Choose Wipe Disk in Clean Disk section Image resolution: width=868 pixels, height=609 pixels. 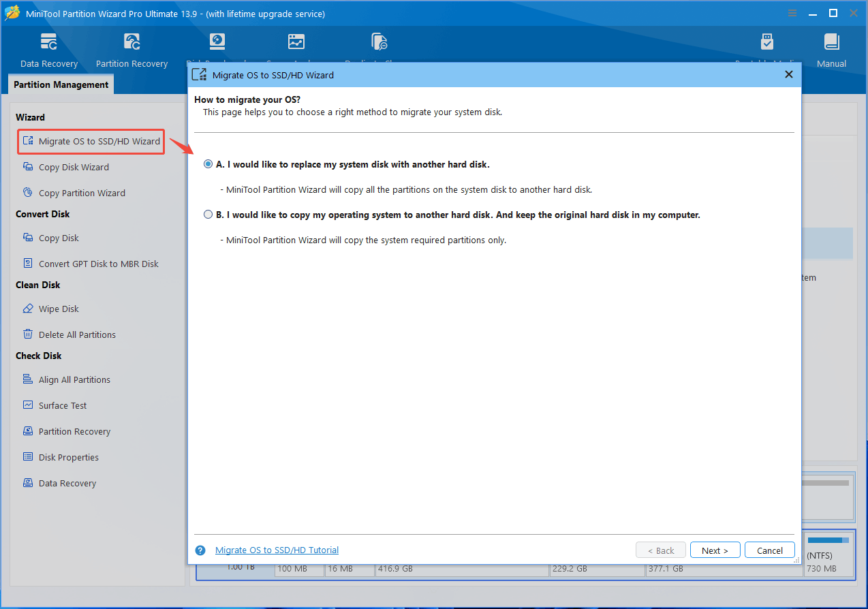coord(59,309)
